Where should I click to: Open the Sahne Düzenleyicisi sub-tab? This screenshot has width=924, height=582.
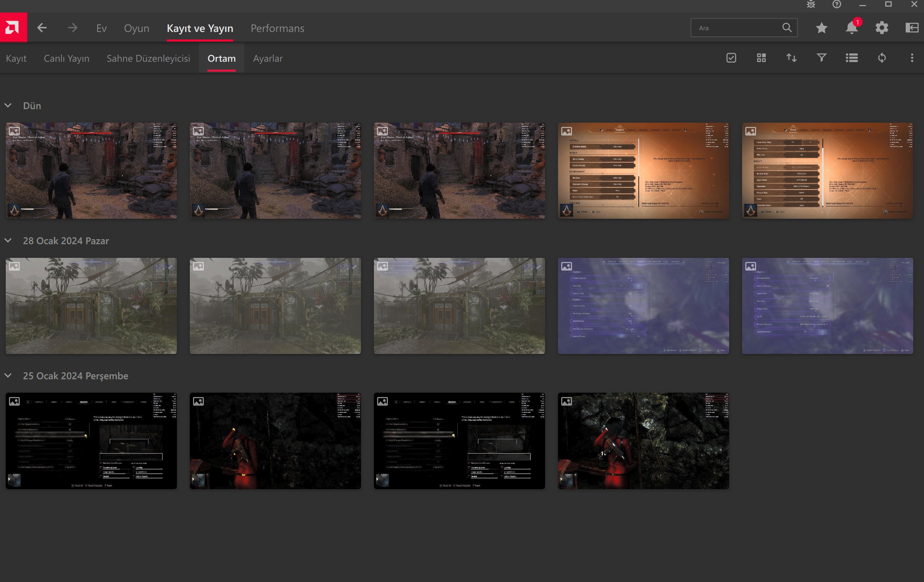coord(149,58)
